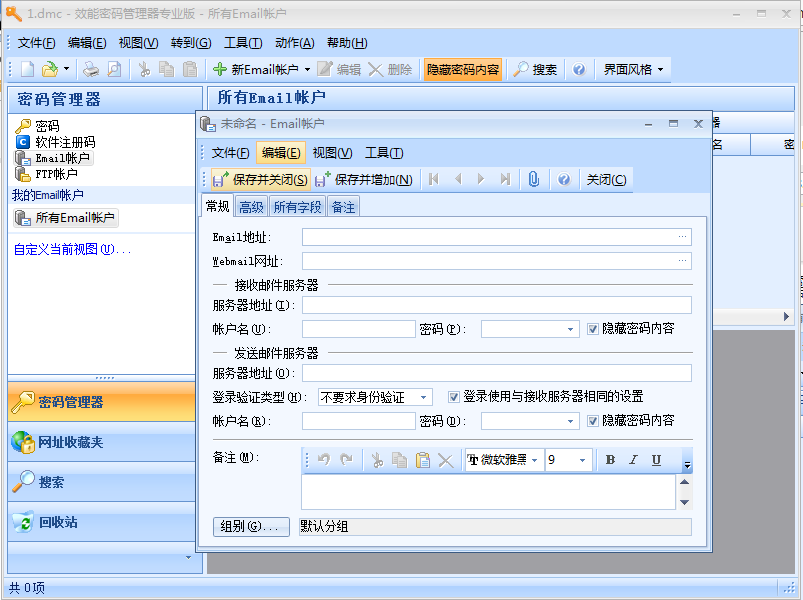
Task: Open the 工具(T) menu in main menu bar
Action: (243, 43)
